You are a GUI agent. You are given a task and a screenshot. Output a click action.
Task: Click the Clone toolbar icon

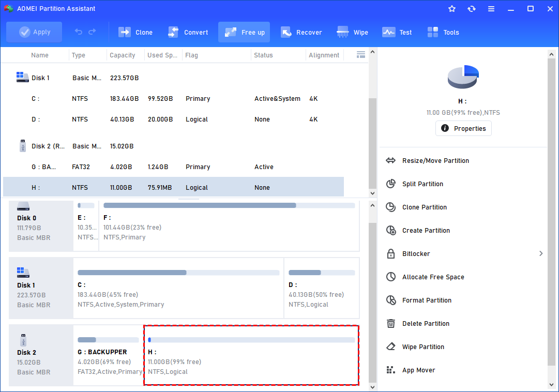(x=125, y=32)
